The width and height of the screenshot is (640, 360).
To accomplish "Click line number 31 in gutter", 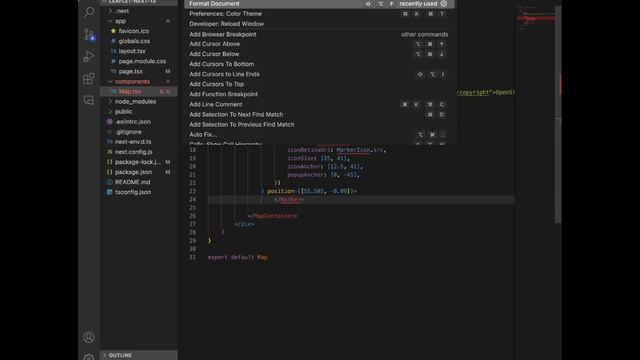I will point(192,257).
